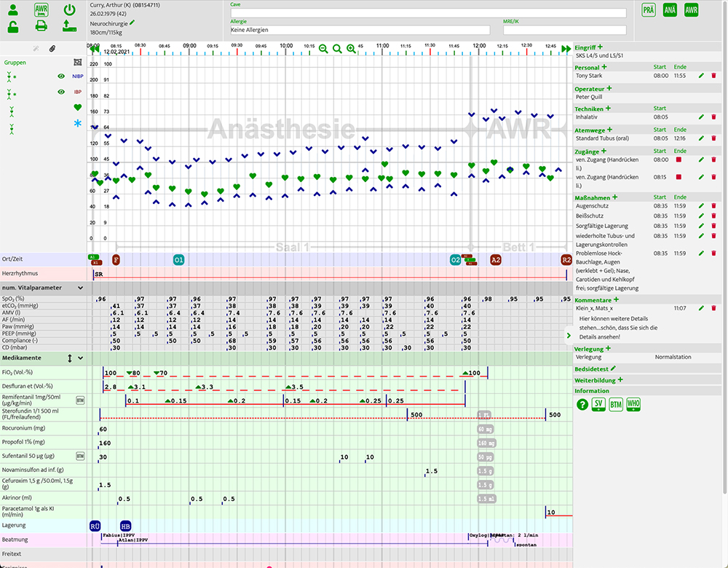Toggle the IBP curve label
Screen dimensions: 728x568
[x=78, y=92]
